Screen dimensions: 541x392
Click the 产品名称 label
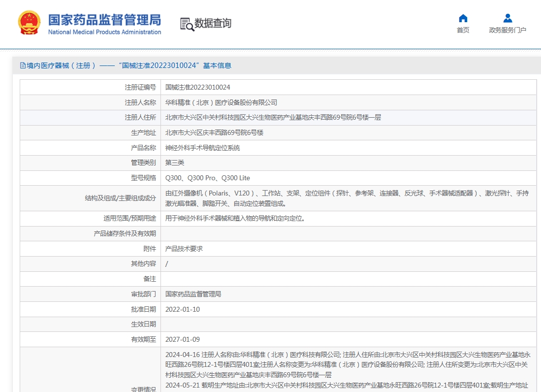coord(144,148)
